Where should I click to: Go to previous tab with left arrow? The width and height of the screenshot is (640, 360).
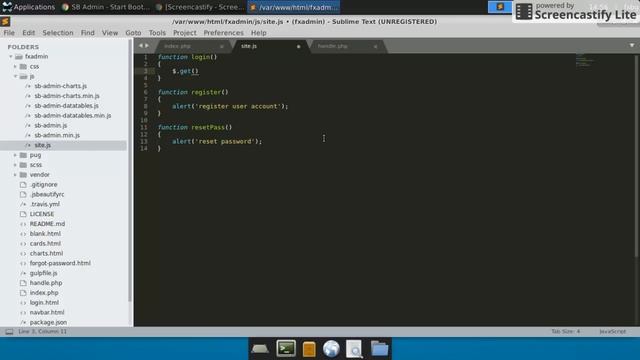click(x=140, y=46)
